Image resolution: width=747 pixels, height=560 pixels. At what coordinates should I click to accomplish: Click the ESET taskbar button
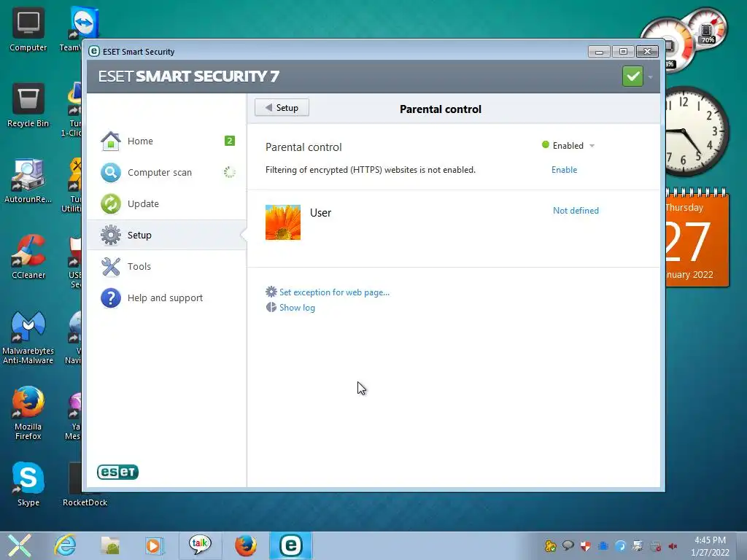pyautogui.click(x=290, y=545)
